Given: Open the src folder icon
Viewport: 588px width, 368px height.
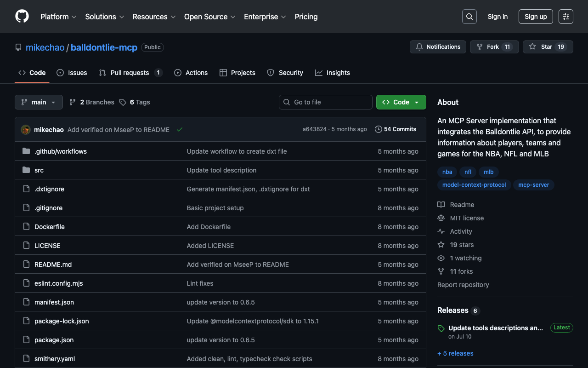Looking at the screenshot, I should 26,170.
